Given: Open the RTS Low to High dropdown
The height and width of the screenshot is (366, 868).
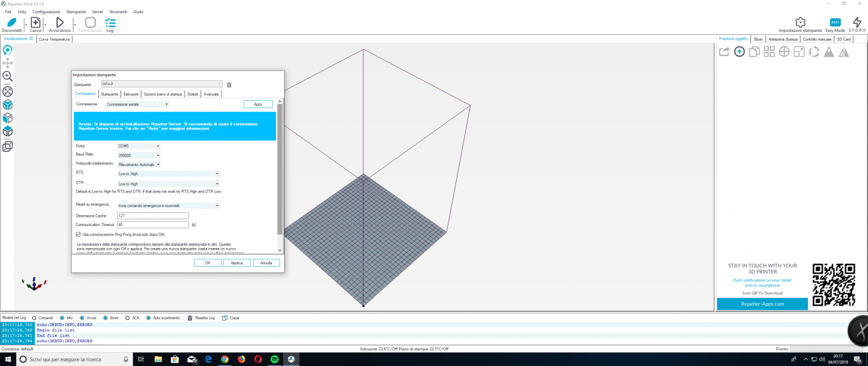Looking at the screenshot, I should pos(168,173).
